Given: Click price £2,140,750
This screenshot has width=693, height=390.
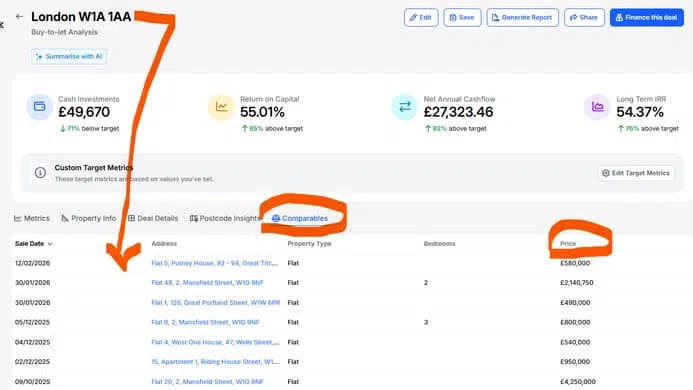Looking at the screenshot, I should coord(577,283).
